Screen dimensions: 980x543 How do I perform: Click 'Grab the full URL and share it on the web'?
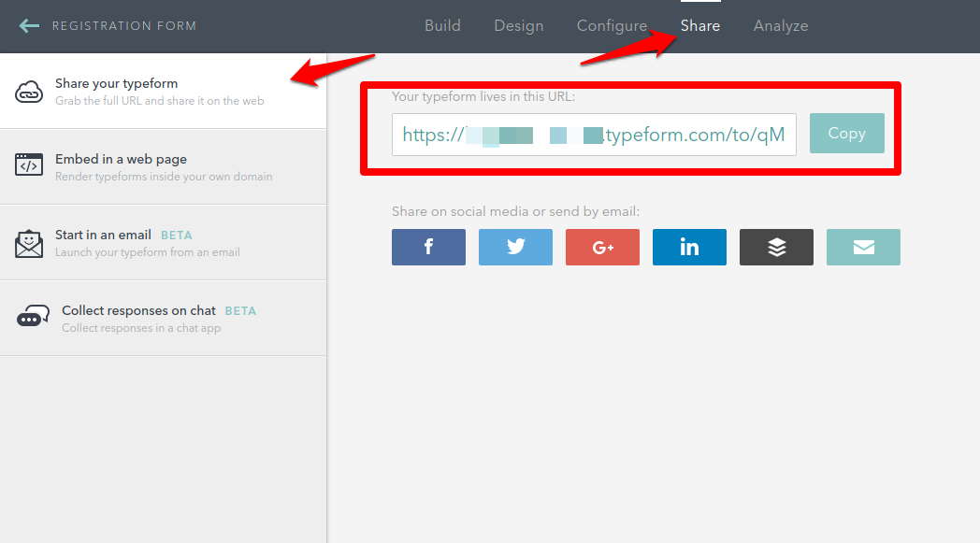click(x=159, y=101)
